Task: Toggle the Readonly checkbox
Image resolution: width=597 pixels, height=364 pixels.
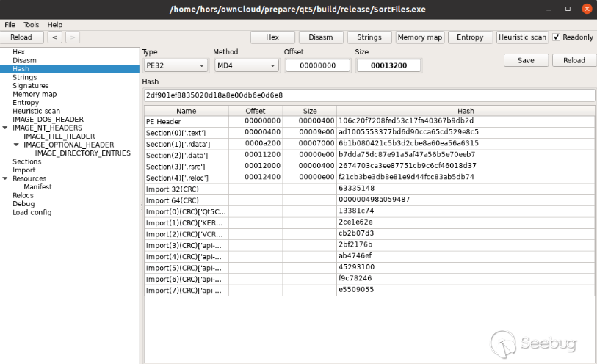Action: [x=557, y=37]
